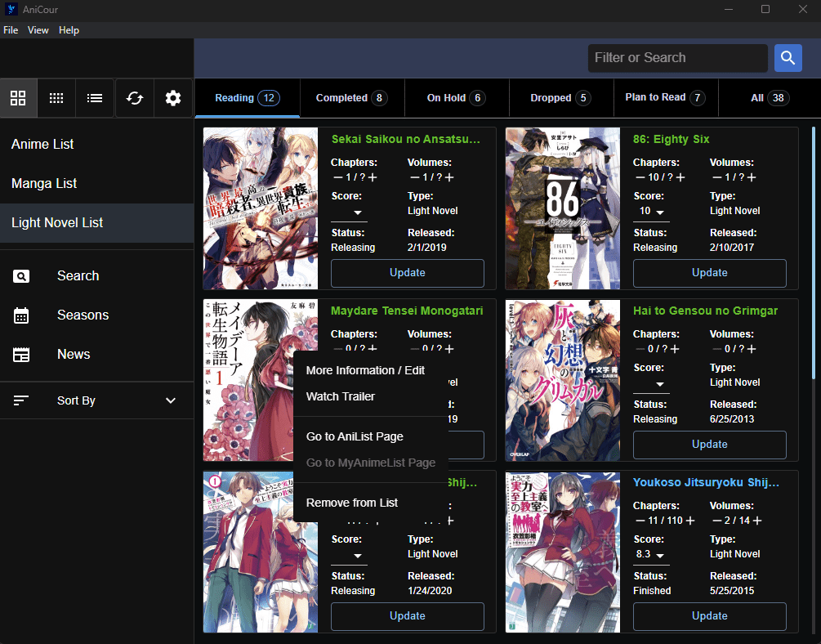Click the blue search magnifier button
Viewport: 821px width, 644px height.
[788, 58]
